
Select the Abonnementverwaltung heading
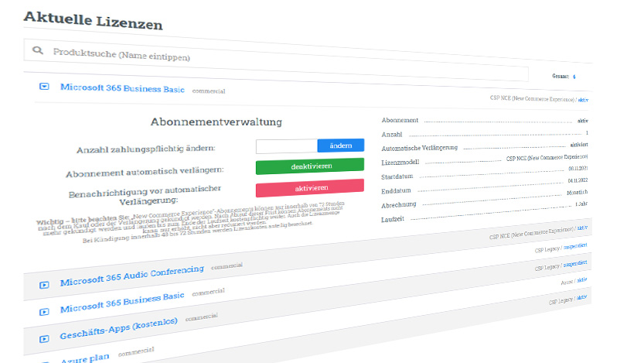click(216, 122)
